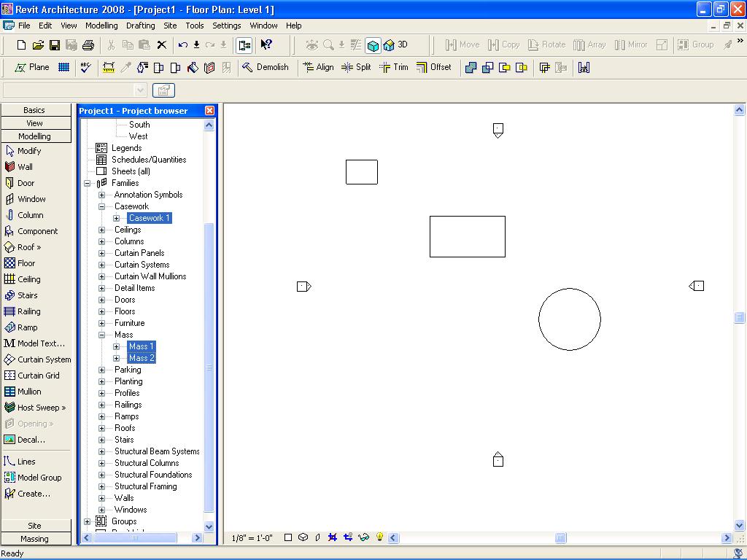
Task: Select the Split tool
Action: [x=356, y=67]
